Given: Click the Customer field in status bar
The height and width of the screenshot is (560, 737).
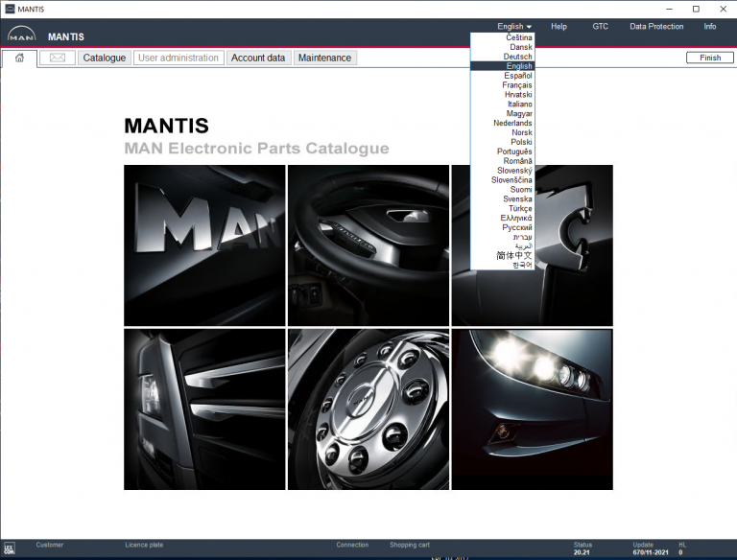Looking at the screenshot, I should (x=49, y=545).
